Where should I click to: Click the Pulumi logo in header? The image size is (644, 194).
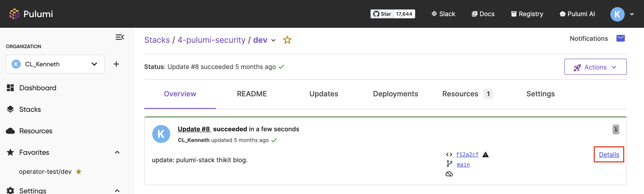point(31,14)
